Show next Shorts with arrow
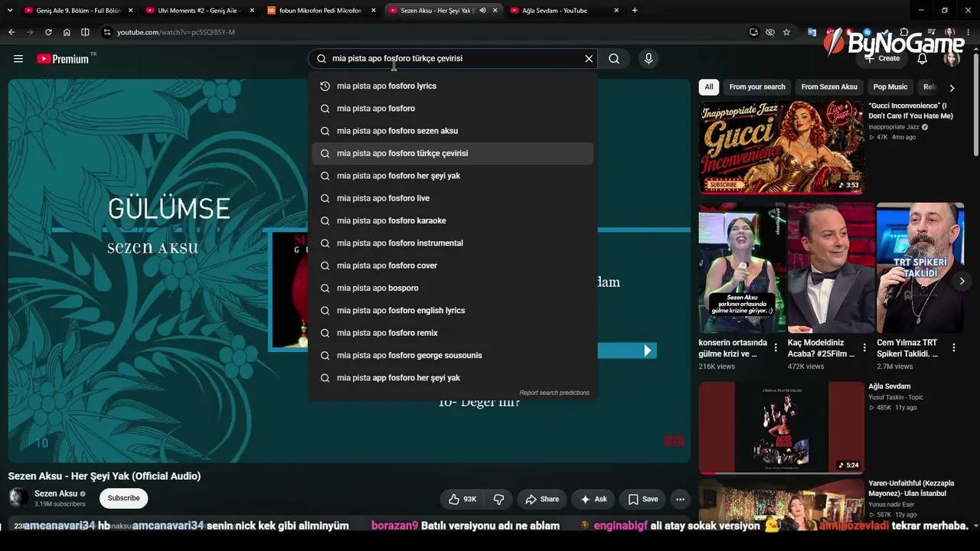 click(962, 281)
